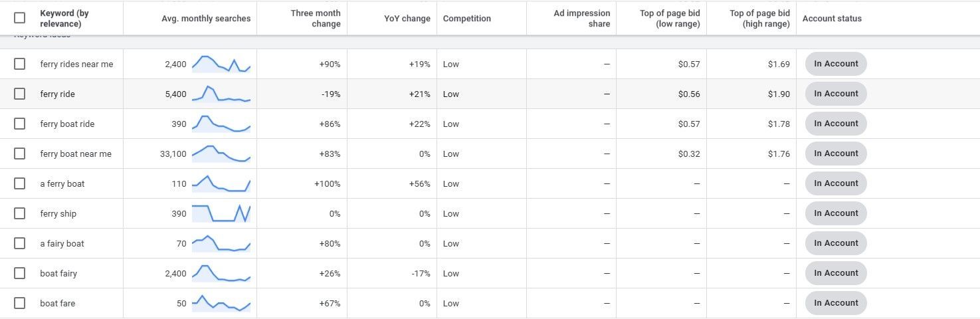980x319 pixels.
Task: Tick the checkbox for ferry ship
Action: pos(19,213)
